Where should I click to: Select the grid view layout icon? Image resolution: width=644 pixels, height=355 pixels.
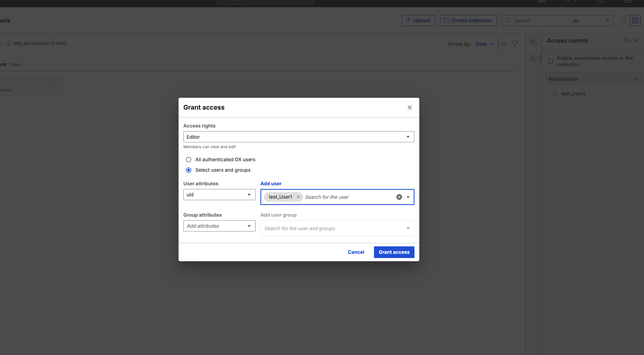click(x=635, y=20)
